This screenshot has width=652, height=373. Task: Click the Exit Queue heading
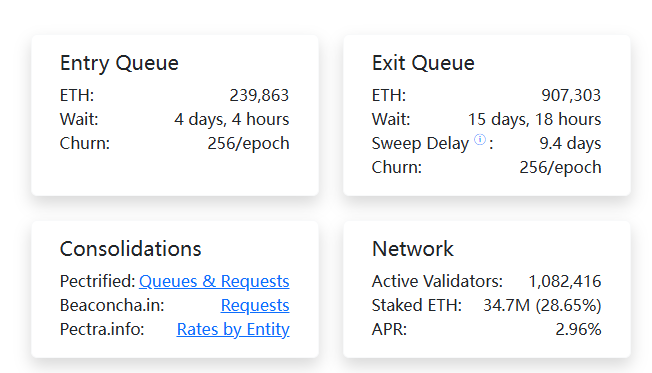pos(423,63)
